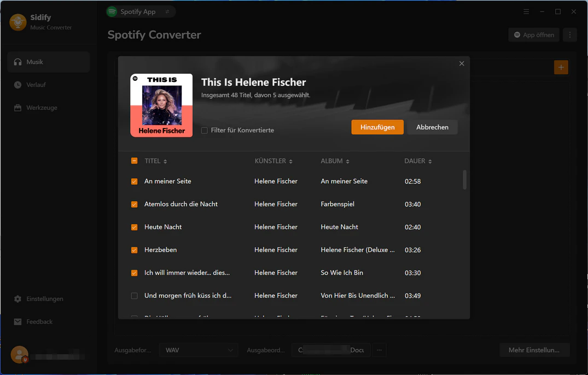Uncheck Atemlos durch die Nacht track
Image resolution: width=588 pixels, height=375 pixels.
pos(134,204)
